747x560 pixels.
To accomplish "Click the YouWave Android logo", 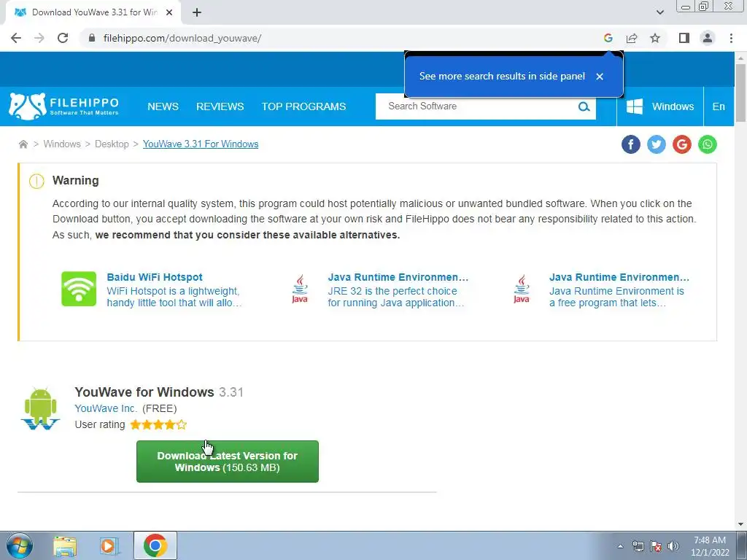I will 41,409.
